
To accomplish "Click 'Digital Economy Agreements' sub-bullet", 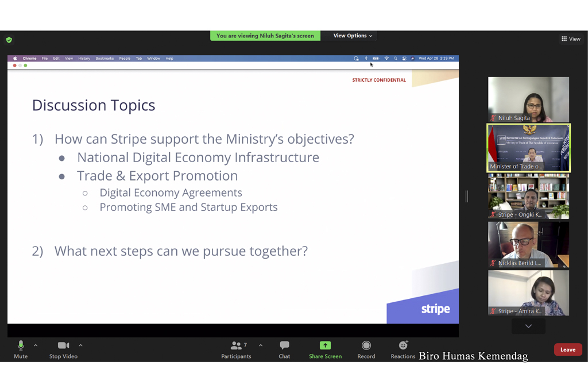I will pos(171,193).
